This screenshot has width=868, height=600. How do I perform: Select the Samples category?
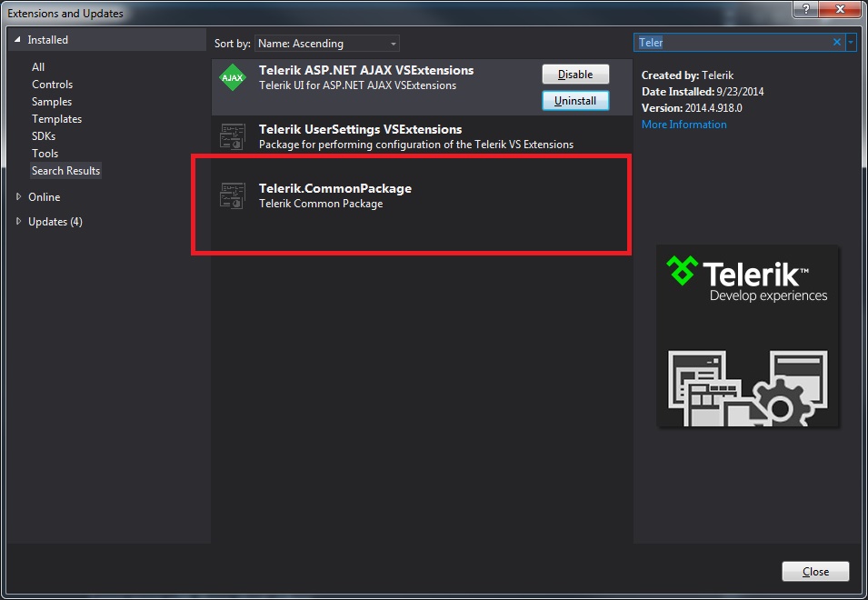[x=52, y=102]
